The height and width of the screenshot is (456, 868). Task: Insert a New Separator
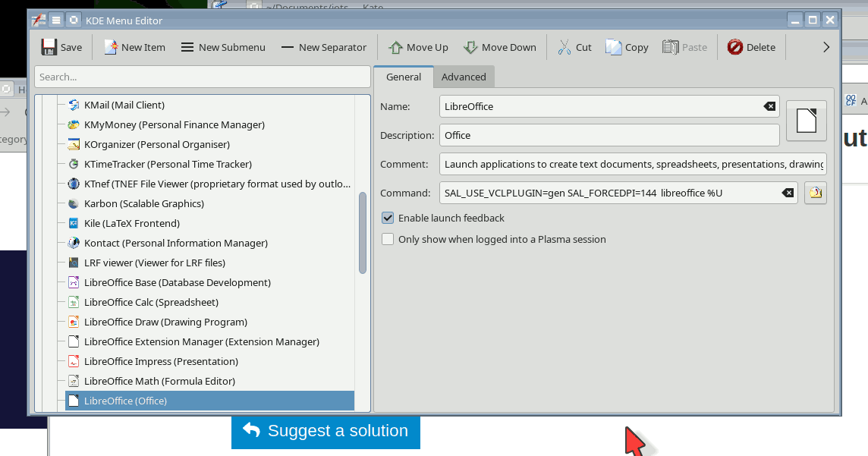(324, 47)
